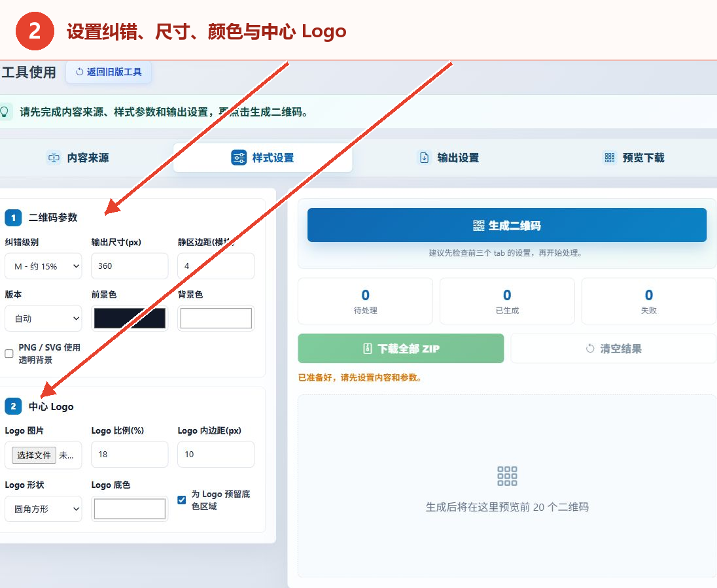The width and height of the screenshot is (717, 588).
Task: Open the 背景色 white color swatch
Action: (x=216, y=319)
